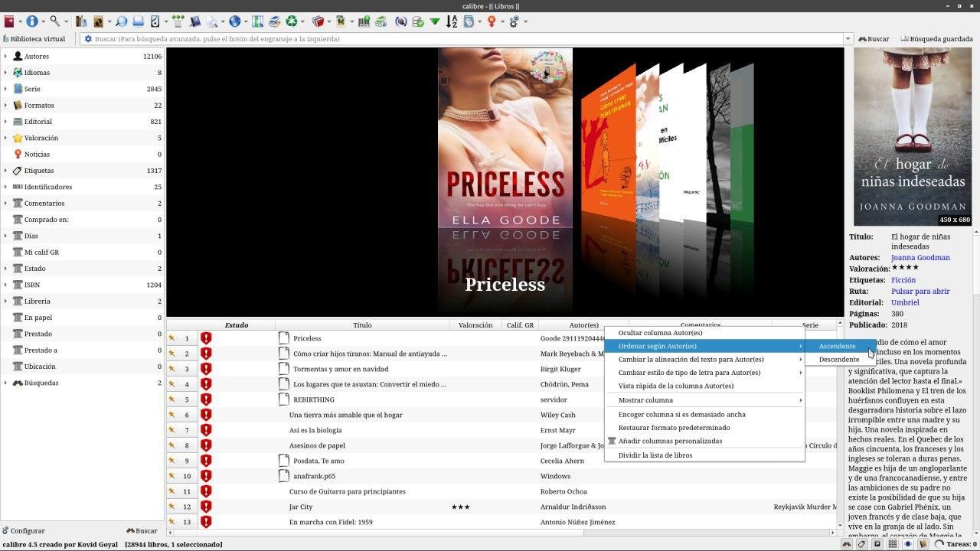Toggle Book details panel button
980x551 pixels.
coord(923,544)
